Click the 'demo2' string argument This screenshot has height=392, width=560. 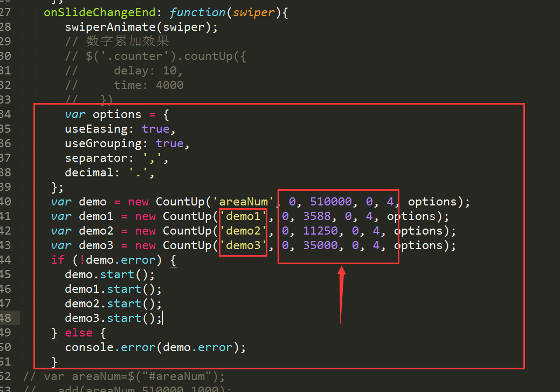point(243,231)
